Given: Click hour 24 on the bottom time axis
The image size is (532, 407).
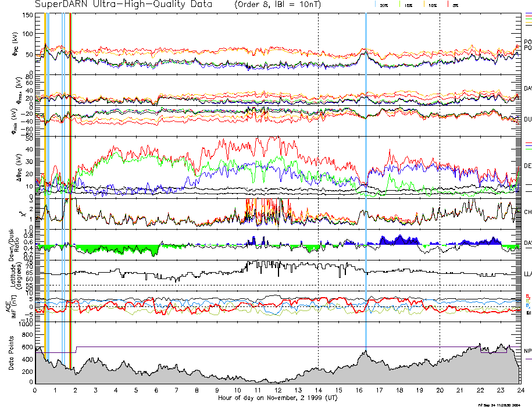Looking at the screenshot, I should [x=521, y=390].
